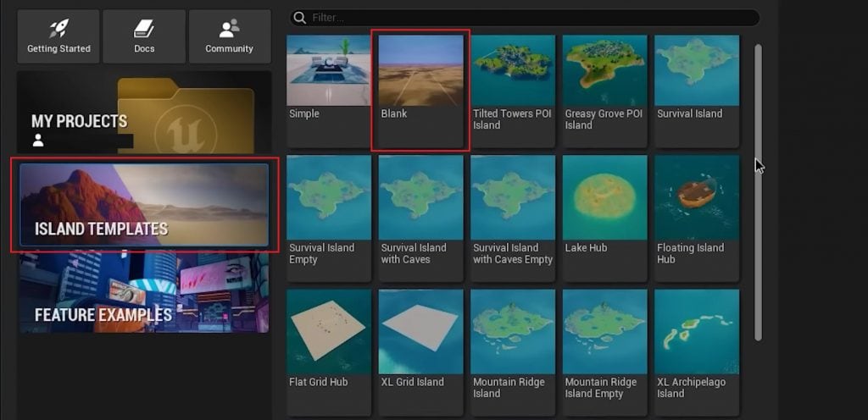Screen dimensions: 868x420
Task: Choose the XL Grid Island template
Action: tap(420, 352)
